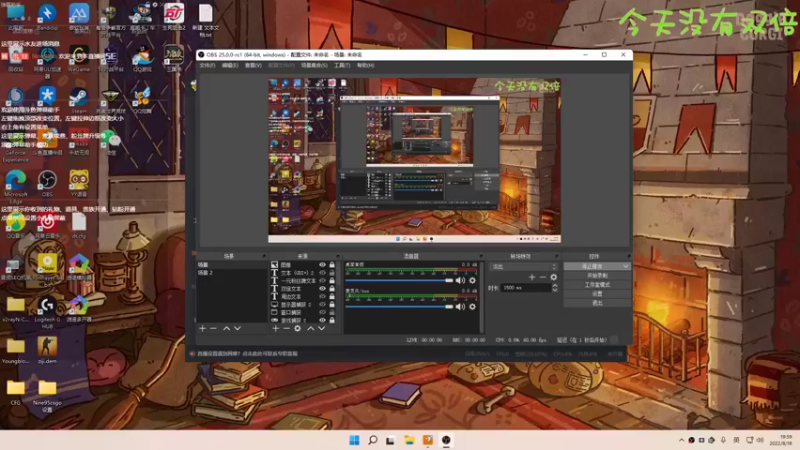800x450 pixels.
Task: Mute the 麦克风/Aux speaker icon
Action: point(460,307)
